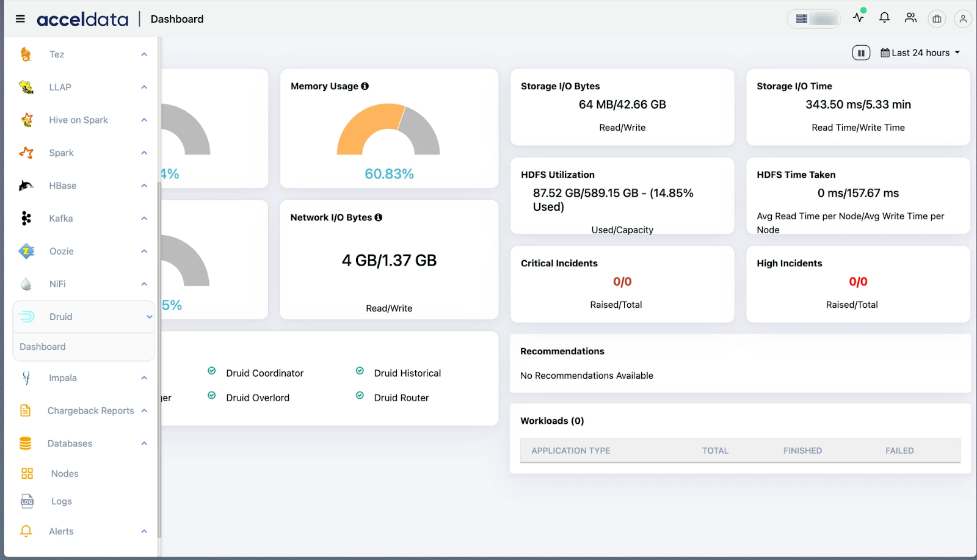The image size is (977, 560).
Task: Open the Druid Dashboard submenu item
Action: [x=43, y=347]
